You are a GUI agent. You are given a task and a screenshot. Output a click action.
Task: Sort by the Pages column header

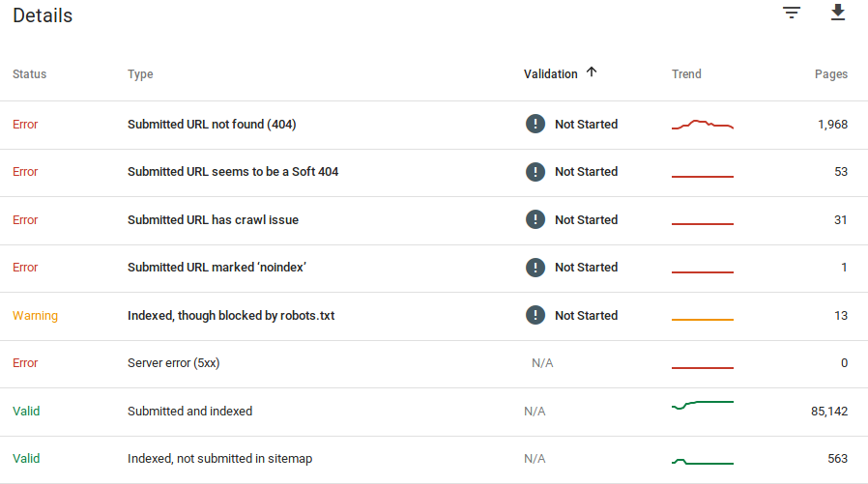[x=830, y=74]
